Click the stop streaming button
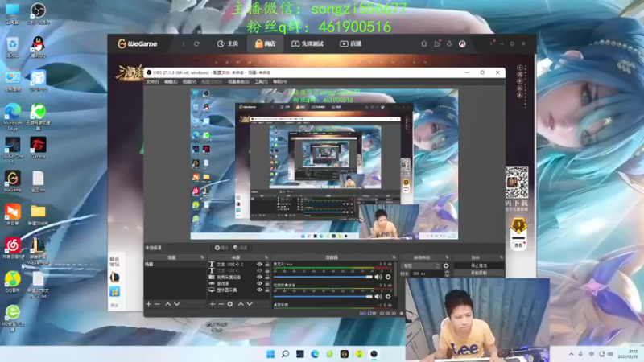Viewport: 644px width, 362px height. click(479, 266)
